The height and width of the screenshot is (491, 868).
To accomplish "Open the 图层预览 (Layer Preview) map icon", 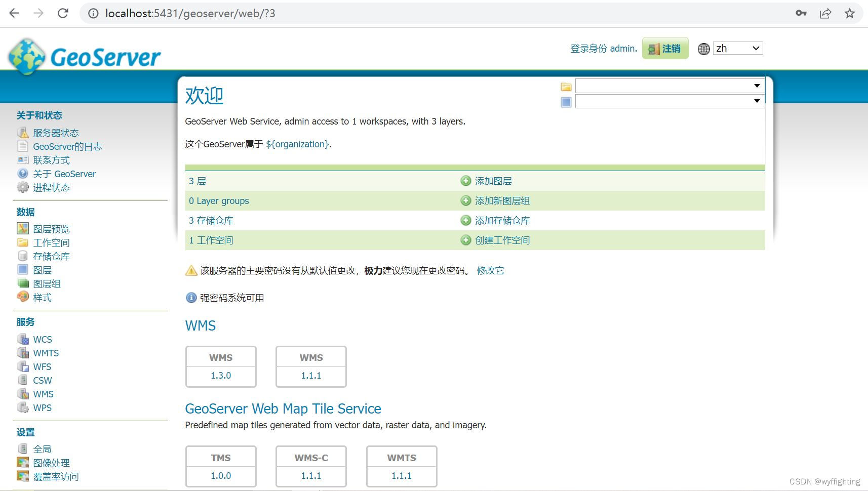I will pyautogui.click(x=23, y=228).
